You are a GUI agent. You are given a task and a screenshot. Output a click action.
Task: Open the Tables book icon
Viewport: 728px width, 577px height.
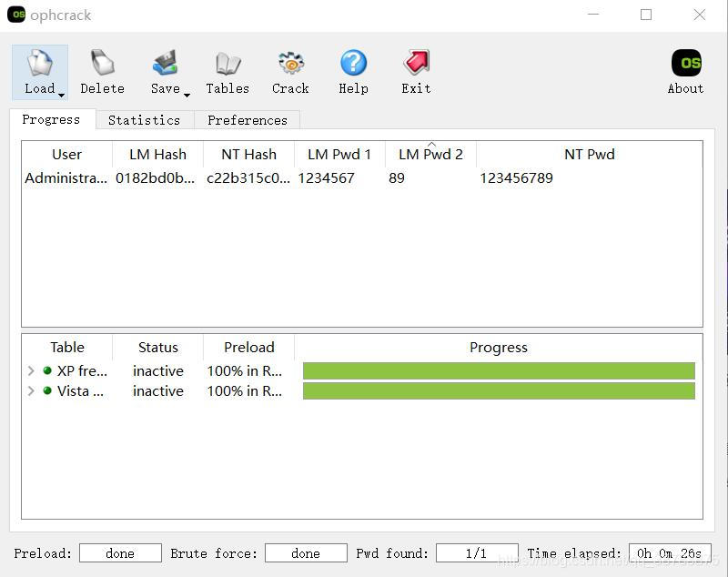click(228, 63)
